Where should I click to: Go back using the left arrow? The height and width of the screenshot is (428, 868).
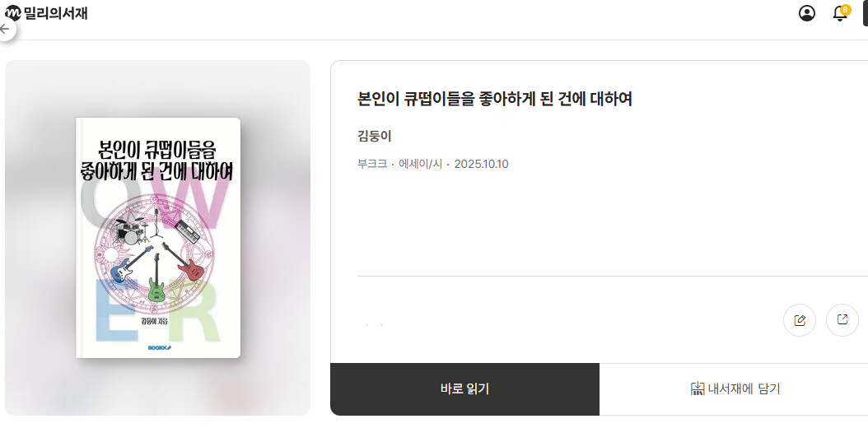(x=6, y=29)
